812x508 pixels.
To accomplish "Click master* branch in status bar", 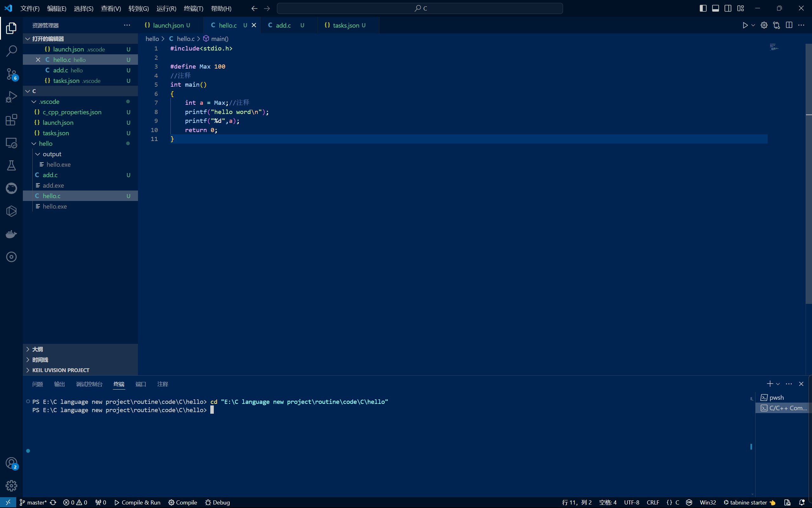I will 33,502.
